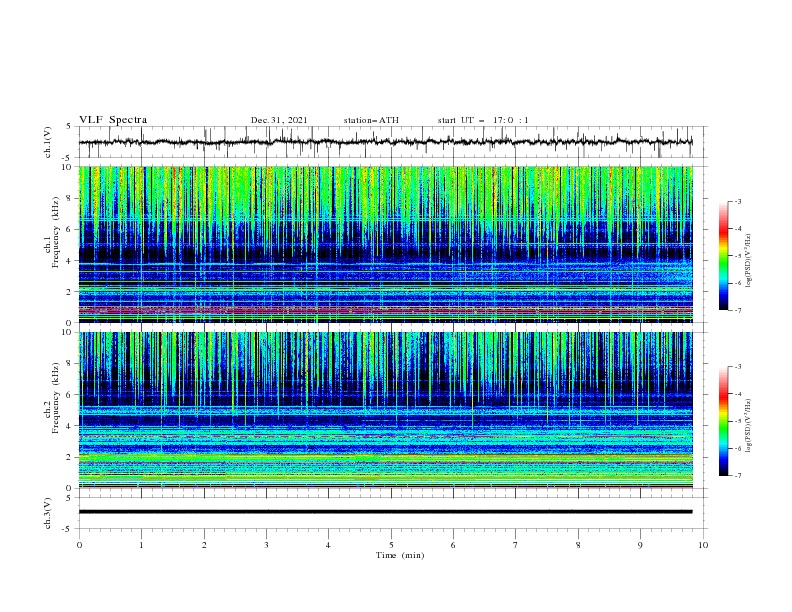The height and width of the screenshot is (612, 792).
Task: Click the ch.3 flat voltage trace
Action: click(385, 512)
